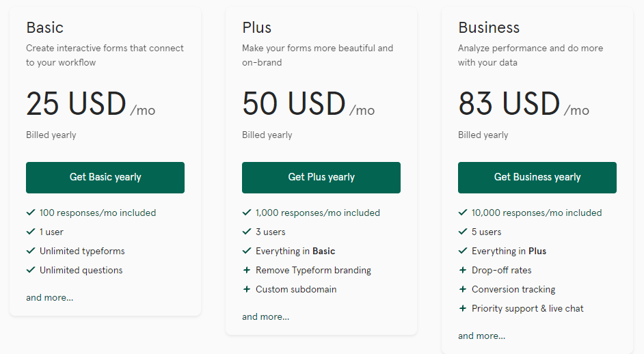Image resolution: width=644 pixels, height=354 pixels.
Task: Click the Plus plan heading
Action: tap(256, 27)
